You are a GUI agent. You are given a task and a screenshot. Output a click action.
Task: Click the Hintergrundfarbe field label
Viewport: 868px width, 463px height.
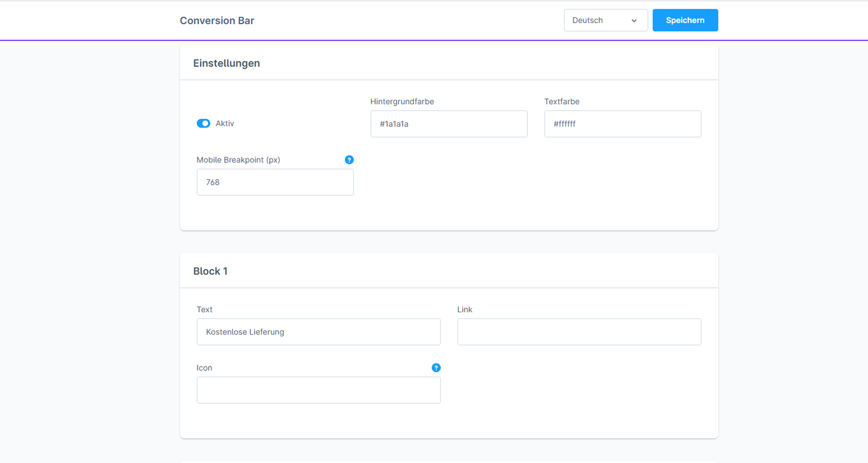pos(402,102)
